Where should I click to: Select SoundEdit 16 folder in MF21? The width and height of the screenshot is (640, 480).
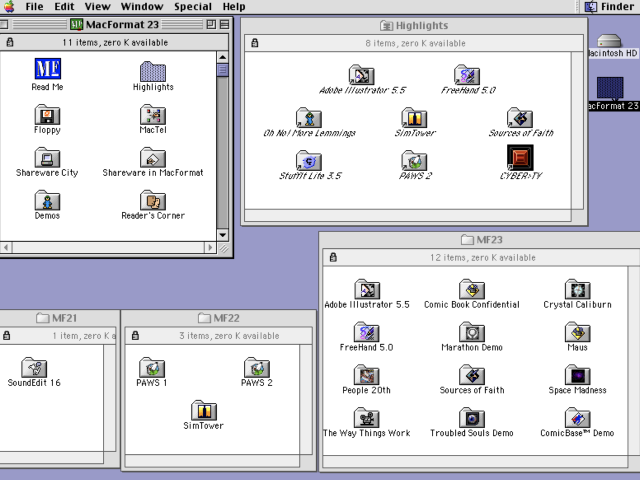tap(34, 367)
